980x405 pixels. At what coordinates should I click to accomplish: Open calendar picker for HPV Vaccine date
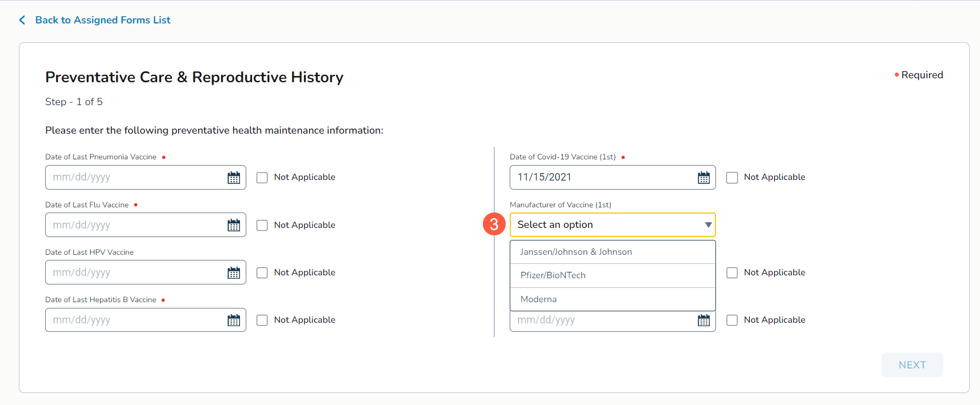pos(234,273)
